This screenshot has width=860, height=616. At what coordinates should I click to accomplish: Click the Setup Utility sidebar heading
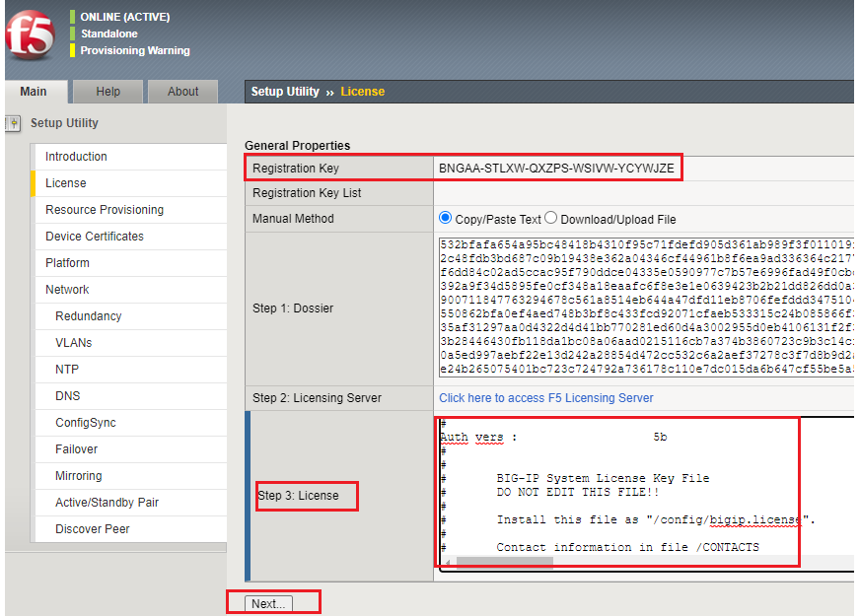(64, 123)
